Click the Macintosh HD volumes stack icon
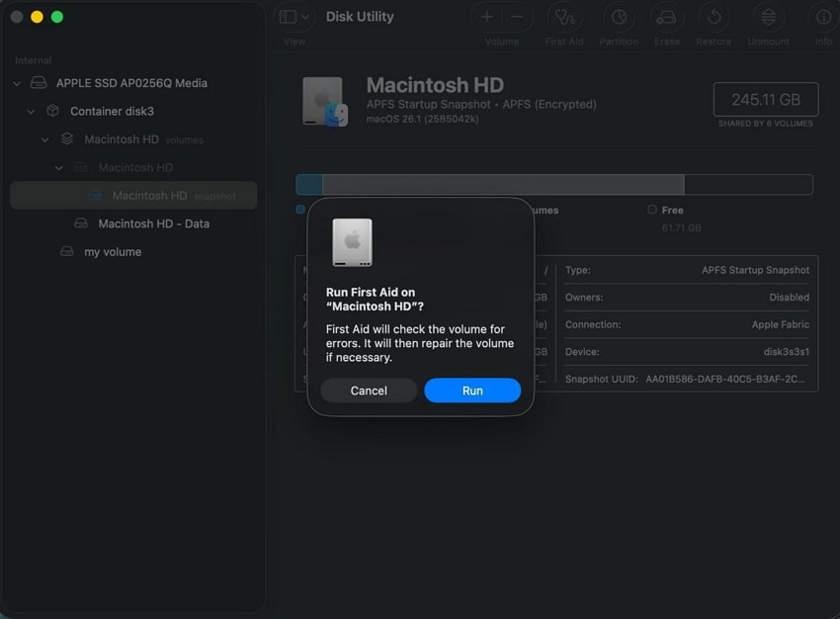Screen dimensions: 840x619 tap(67, 138)
